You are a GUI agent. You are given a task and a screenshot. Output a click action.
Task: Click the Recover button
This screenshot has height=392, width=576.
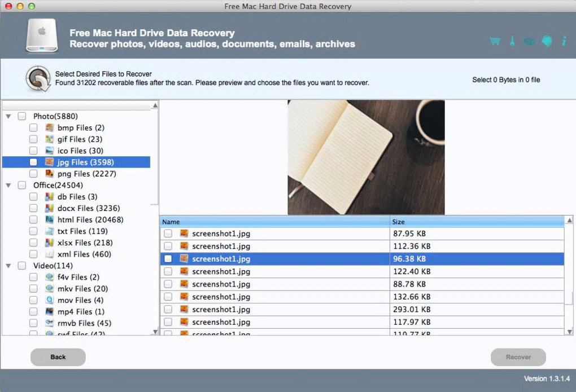(x=518, y=357)
